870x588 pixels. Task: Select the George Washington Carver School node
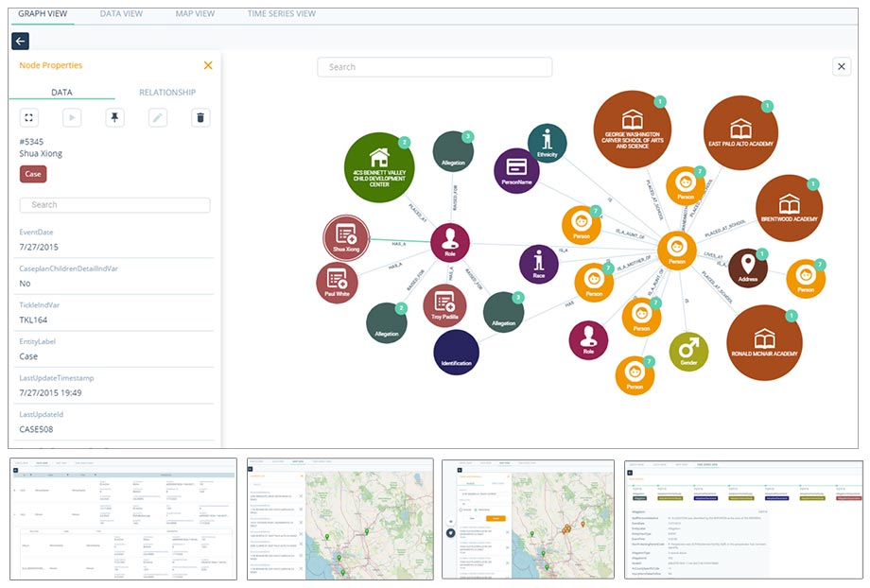(632, 130)
